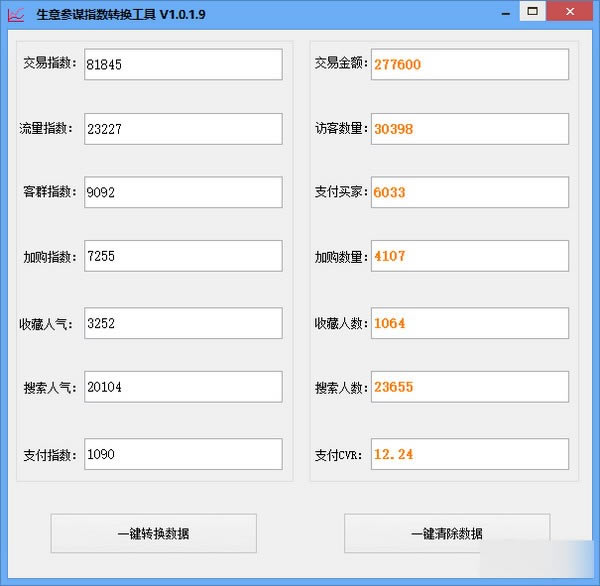Maximize the conversion tool window
This screenshot has height=586, width=600.
pos(534,11)
